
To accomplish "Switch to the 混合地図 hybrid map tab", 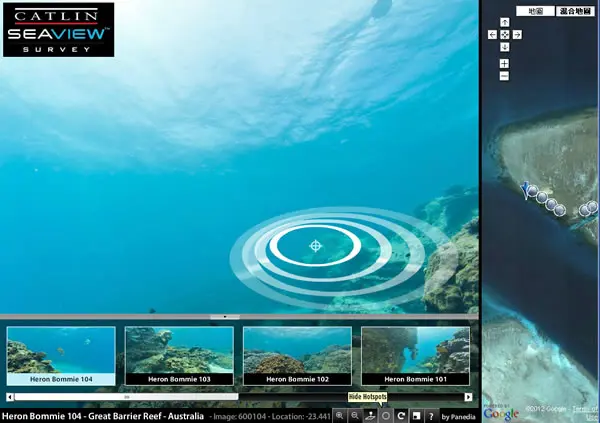I will [x=575, y=11].
